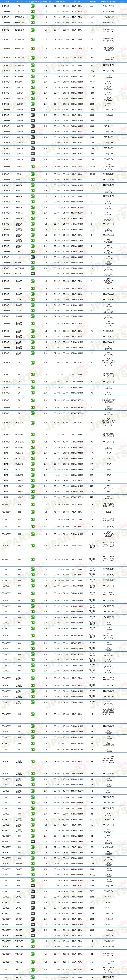Viewport: 127px width, 980px height.
Task: Click the petrol icon in the PEUGEOT 806 LFW row
Action: [33, 847]
